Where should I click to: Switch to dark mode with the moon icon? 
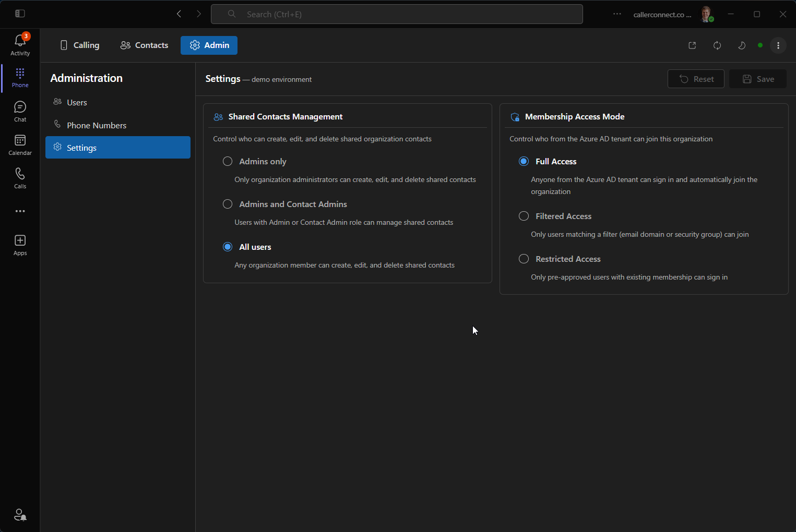click(741, 45)
